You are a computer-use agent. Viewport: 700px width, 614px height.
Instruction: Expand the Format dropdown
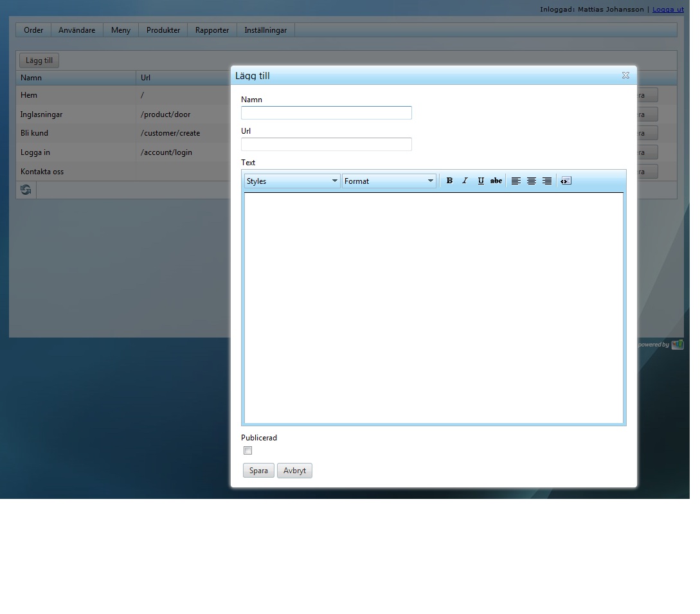click(389, 181)
